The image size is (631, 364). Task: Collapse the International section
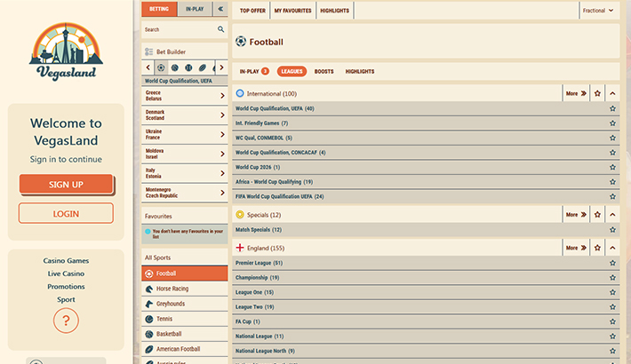coord(612,93)
